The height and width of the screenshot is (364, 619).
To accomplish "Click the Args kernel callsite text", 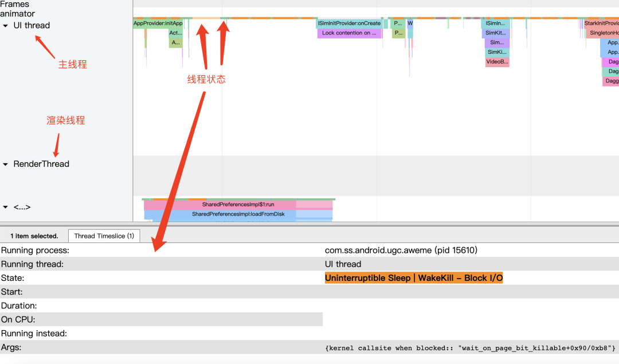I will pyautogui.click(x=470, y=348).
